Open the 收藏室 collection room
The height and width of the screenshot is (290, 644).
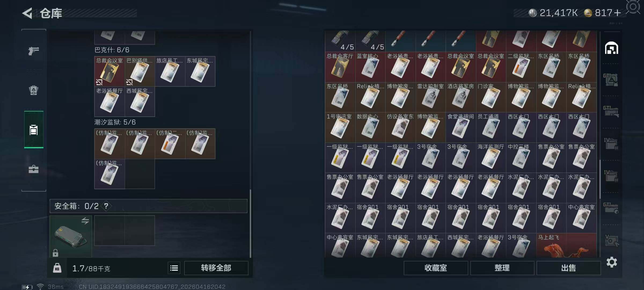point(436,268)
